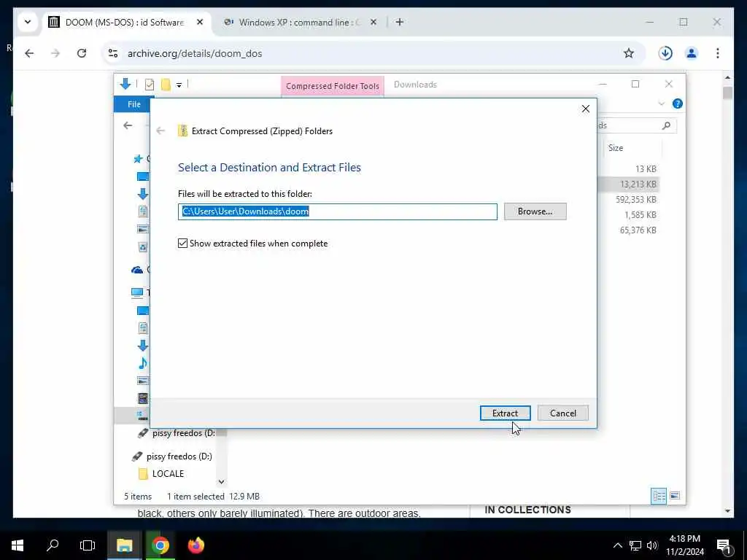Click the page scrollbar down arrow

(x=727, y=511)
